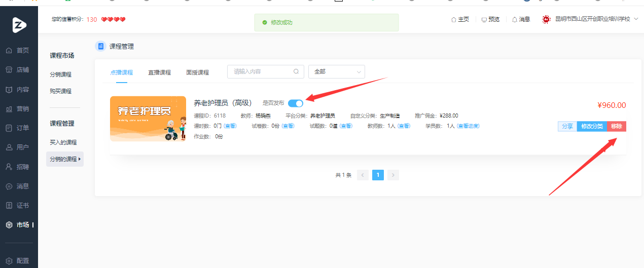Go to 主页 in the top bar
Image resolution: width=644 pixels, height=268 pixels.
pyautogui.click(x=460, y=19)
